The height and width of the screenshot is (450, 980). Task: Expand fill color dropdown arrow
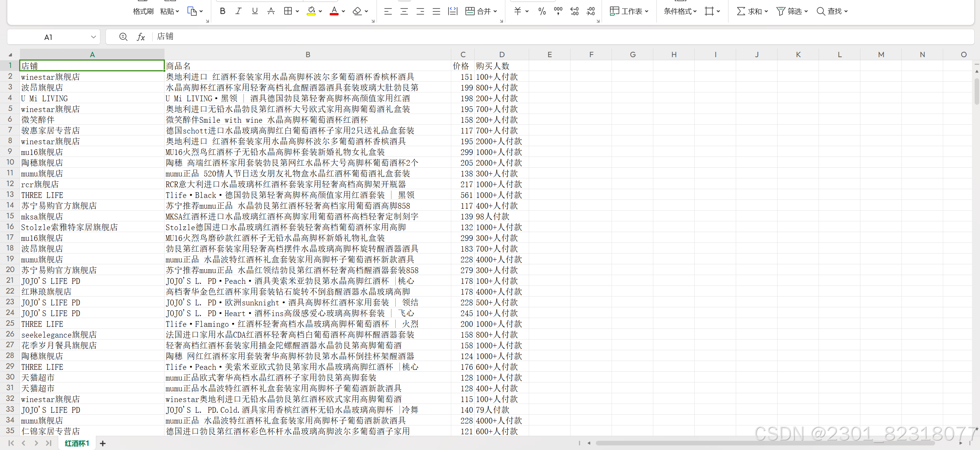[x=321, y=12]
